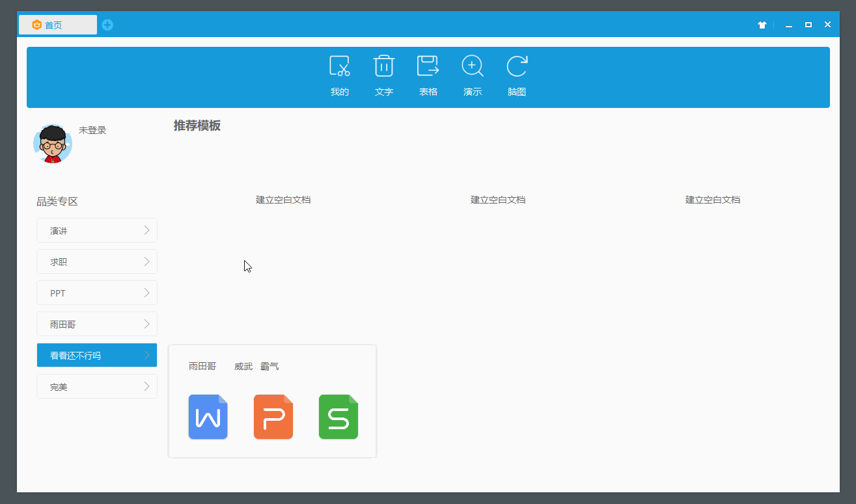Expand the 雨田哥 sidebar entry
The image size is (856, 504).
point(96,324)
